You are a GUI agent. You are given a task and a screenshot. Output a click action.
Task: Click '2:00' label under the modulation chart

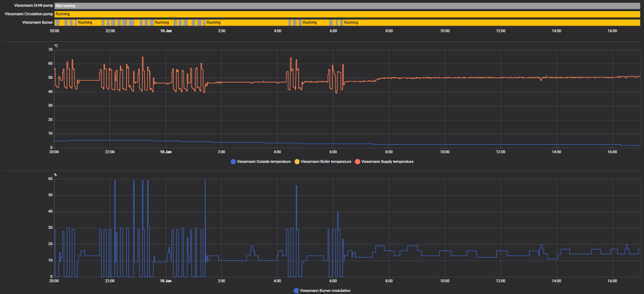point(221,281)
